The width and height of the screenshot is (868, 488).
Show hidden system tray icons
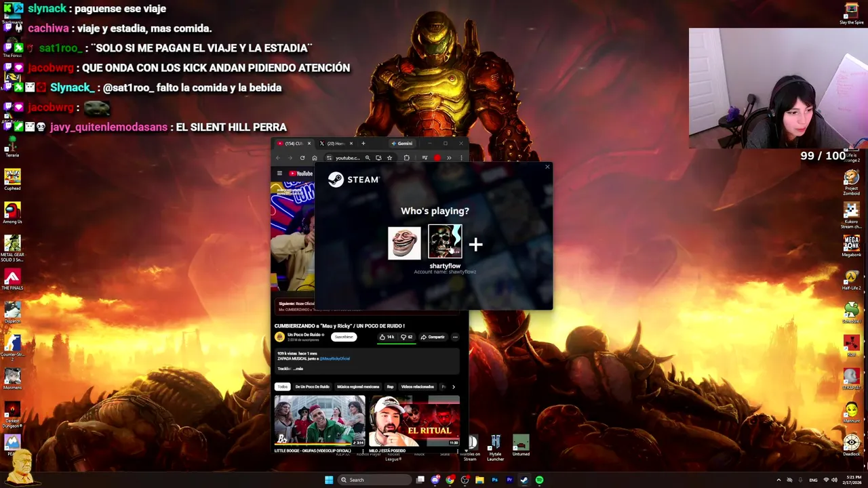coord(778,480)
